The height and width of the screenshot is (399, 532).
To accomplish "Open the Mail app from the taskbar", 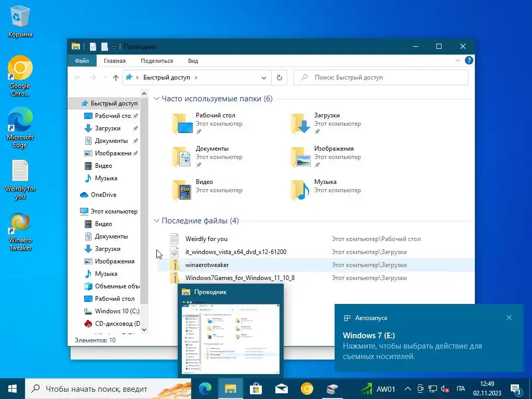I will pos(281,389).
